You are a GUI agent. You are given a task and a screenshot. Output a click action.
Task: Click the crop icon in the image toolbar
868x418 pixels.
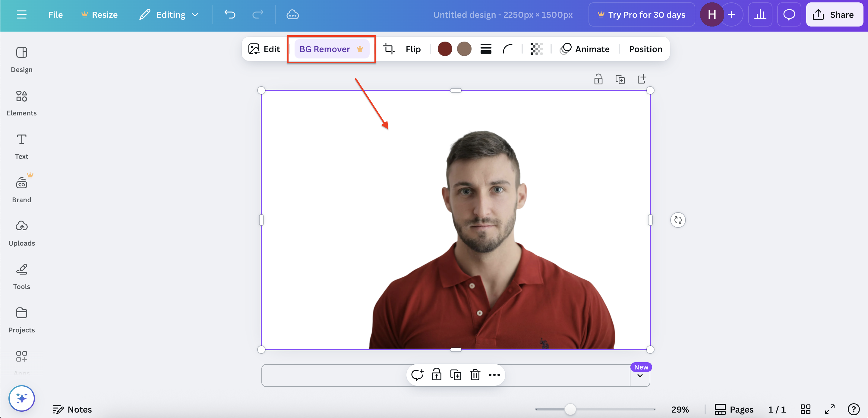pos(389,49)
